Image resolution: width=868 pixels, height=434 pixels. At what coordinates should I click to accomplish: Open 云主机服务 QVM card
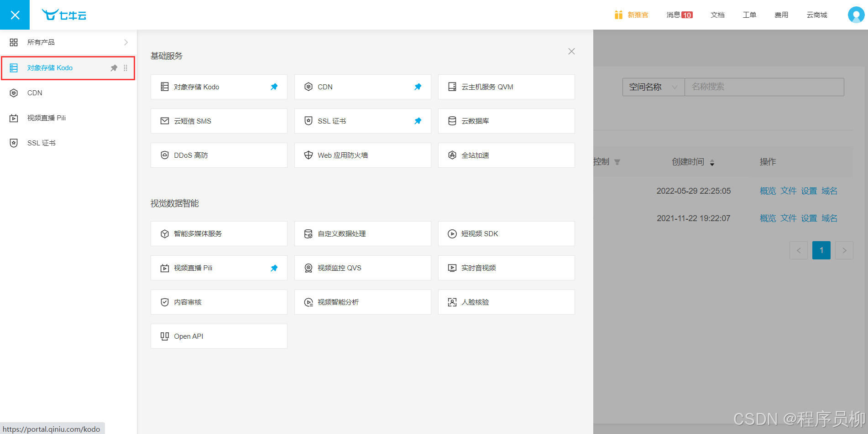[507, 87]
